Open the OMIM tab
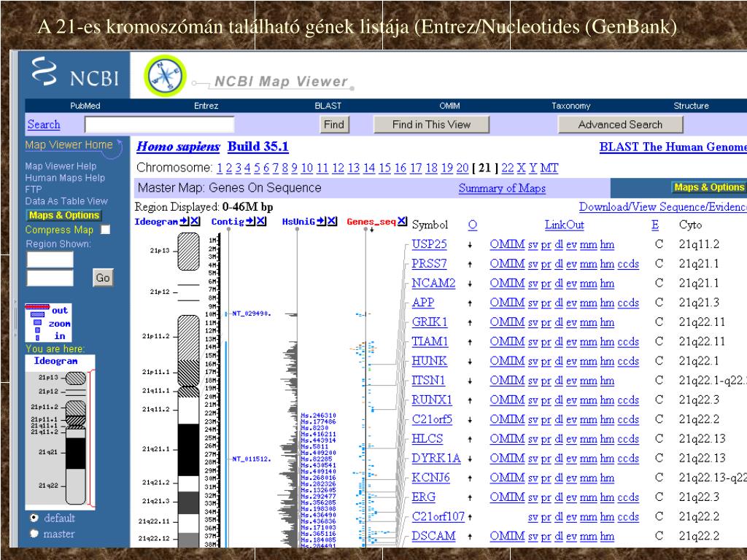 point(449,106)
